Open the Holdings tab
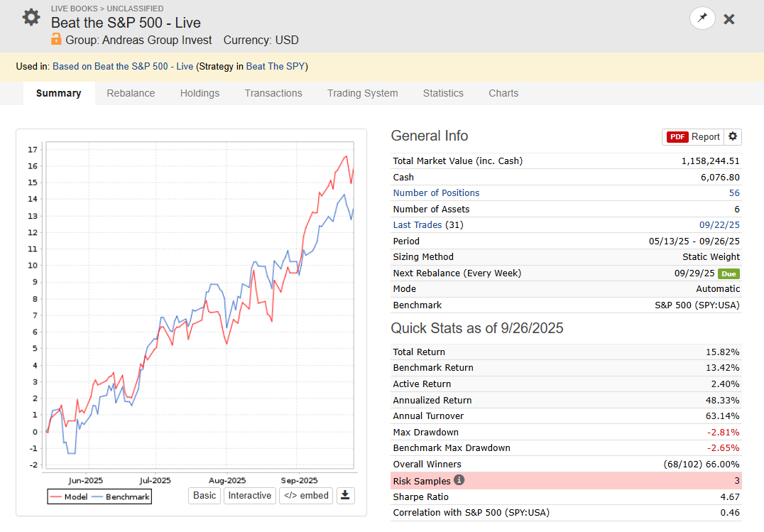The height and width of the screenshot is (532, 764). [x=200, y=93]
